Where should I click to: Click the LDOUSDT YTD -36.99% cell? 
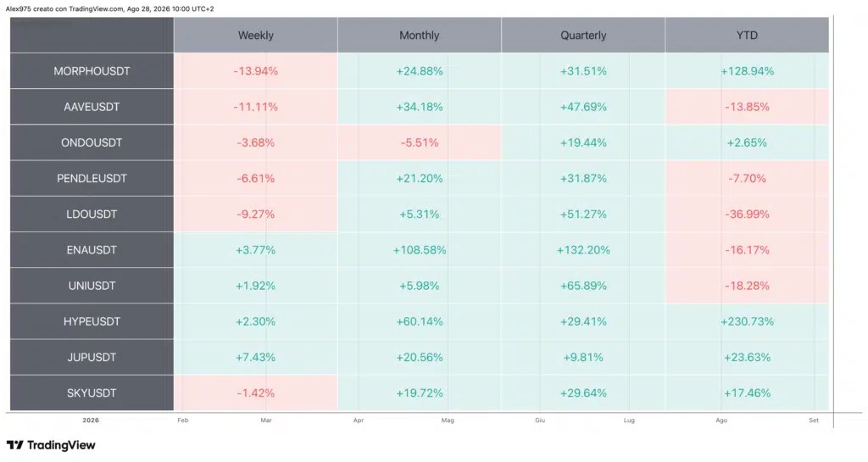tap(748, 214)
